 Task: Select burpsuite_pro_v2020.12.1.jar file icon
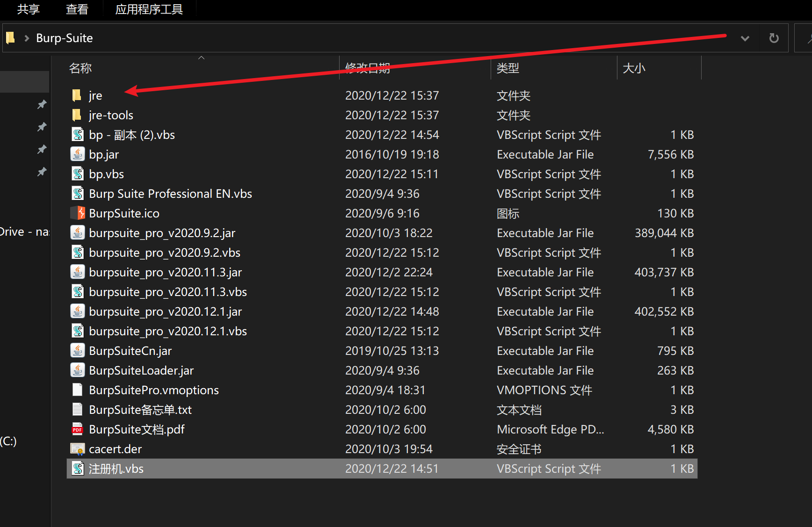click(78, 311)
